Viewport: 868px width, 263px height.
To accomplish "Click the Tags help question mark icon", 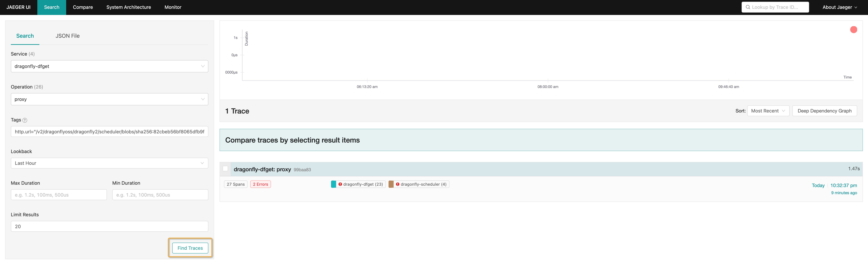I will 25,120.
